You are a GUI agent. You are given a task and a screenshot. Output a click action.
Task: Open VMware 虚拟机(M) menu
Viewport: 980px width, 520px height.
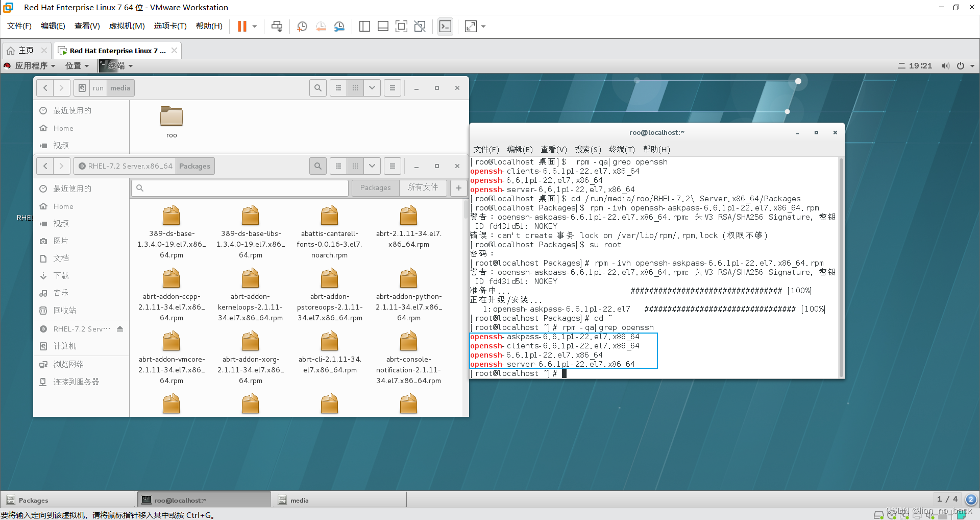[x=127, y=26]
